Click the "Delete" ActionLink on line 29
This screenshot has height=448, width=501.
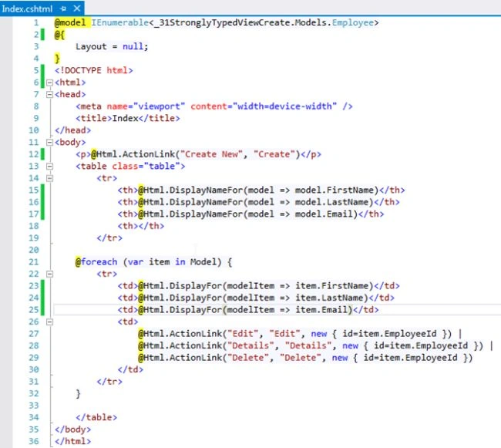[305, 358]
